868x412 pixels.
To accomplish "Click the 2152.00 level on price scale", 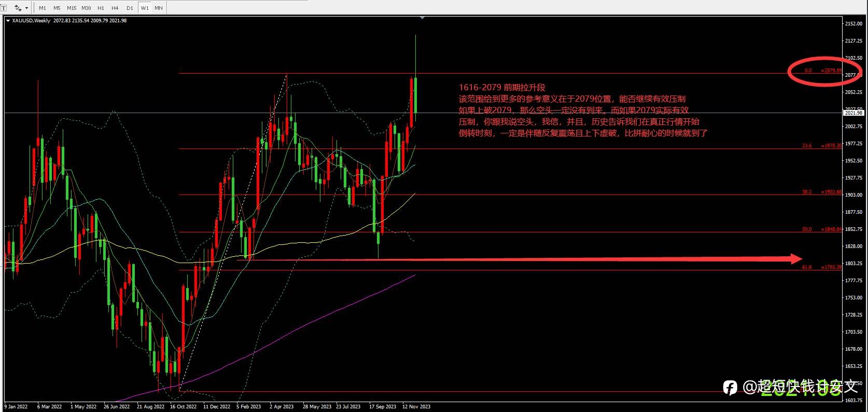I will point(853,24).
